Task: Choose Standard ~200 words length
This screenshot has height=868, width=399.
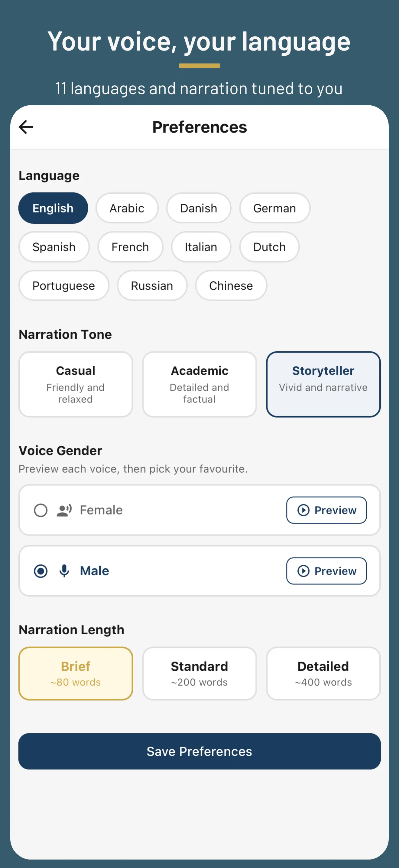Action: tap(199, 673)
